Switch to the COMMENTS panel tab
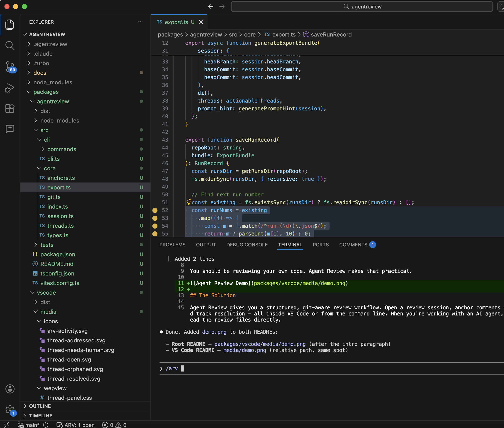504x428 pixels. [x=353, y=245]
